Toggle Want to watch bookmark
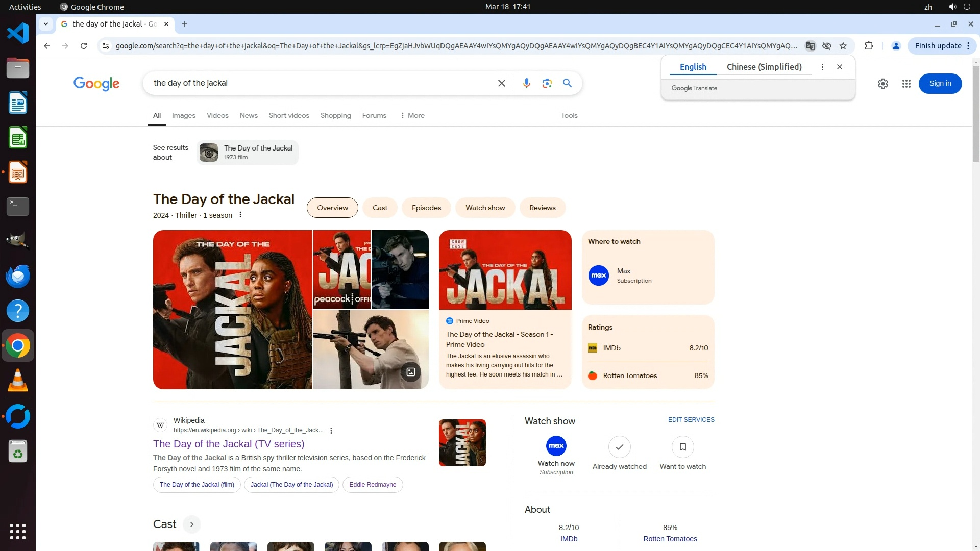 682,447
